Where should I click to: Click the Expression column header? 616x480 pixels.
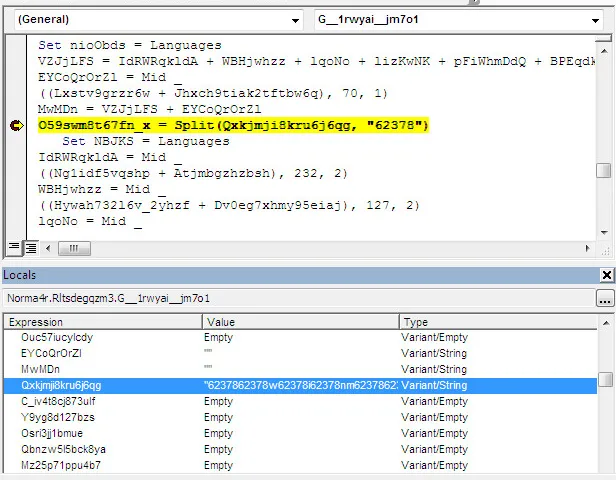[x=103, y=322]
